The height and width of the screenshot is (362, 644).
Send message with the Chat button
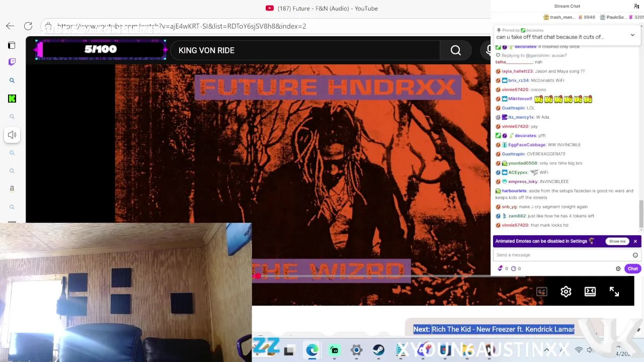point(632,268)
